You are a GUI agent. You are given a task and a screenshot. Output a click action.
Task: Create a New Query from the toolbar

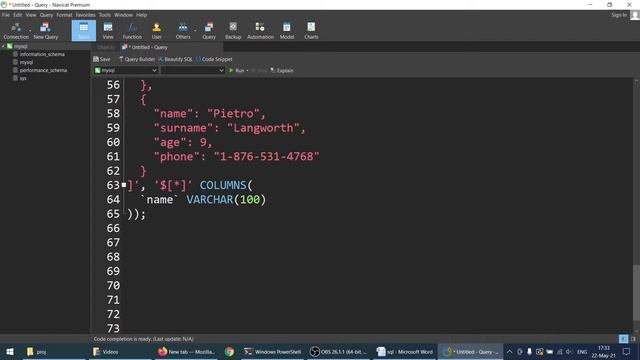[x=46, y=31]
